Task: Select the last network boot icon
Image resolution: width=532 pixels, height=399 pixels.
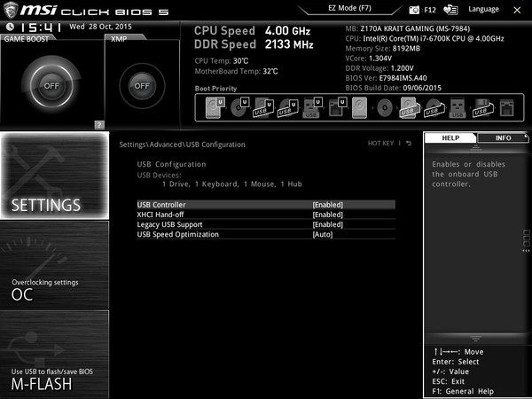Action: point(507,108)
